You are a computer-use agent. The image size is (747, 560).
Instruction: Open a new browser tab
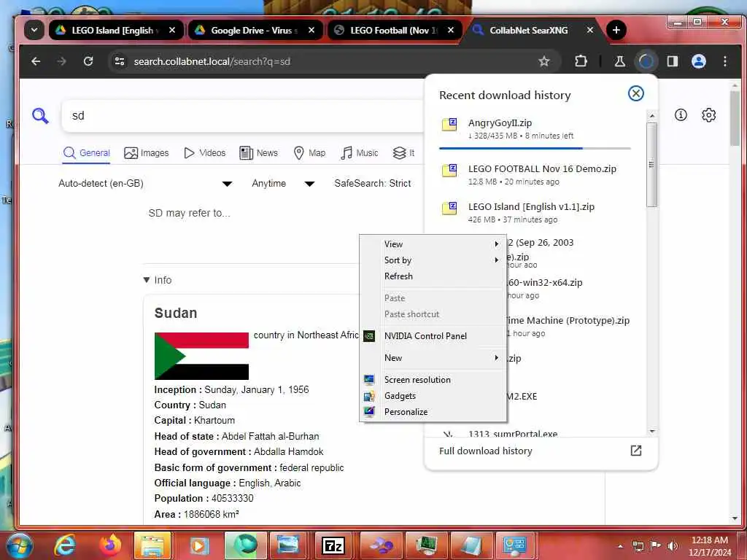616,30
